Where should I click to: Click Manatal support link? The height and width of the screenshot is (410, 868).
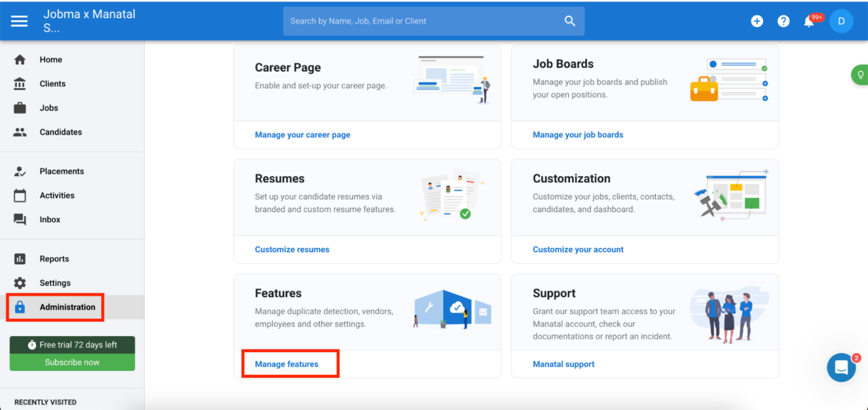(x=563, y=364)
